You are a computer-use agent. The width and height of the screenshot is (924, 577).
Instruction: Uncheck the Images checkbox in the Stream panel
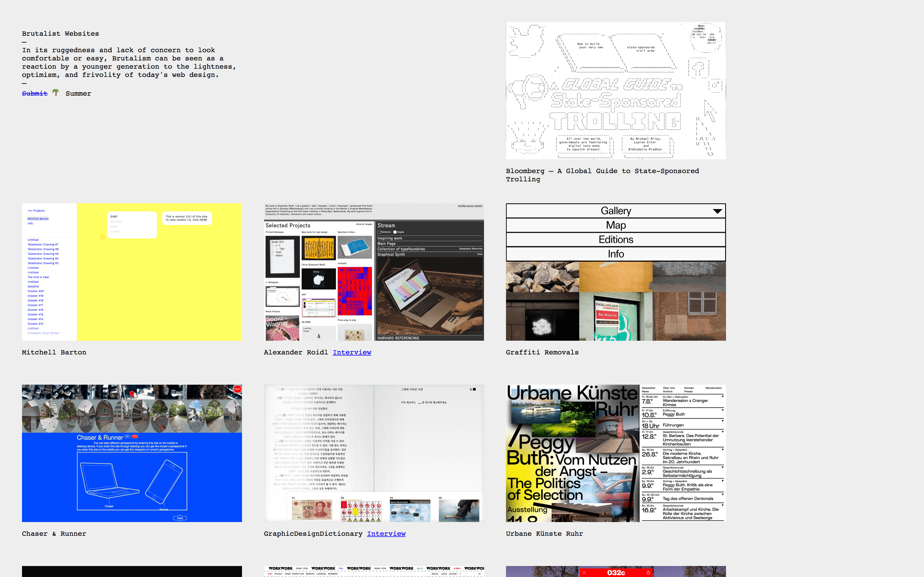(x=395, y=232)
